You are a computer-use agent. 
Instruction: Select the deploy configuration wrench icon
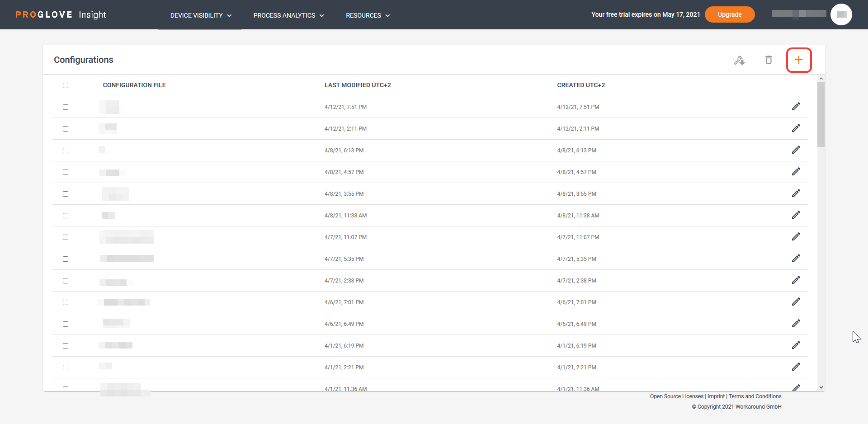click(x=740, y=60)
